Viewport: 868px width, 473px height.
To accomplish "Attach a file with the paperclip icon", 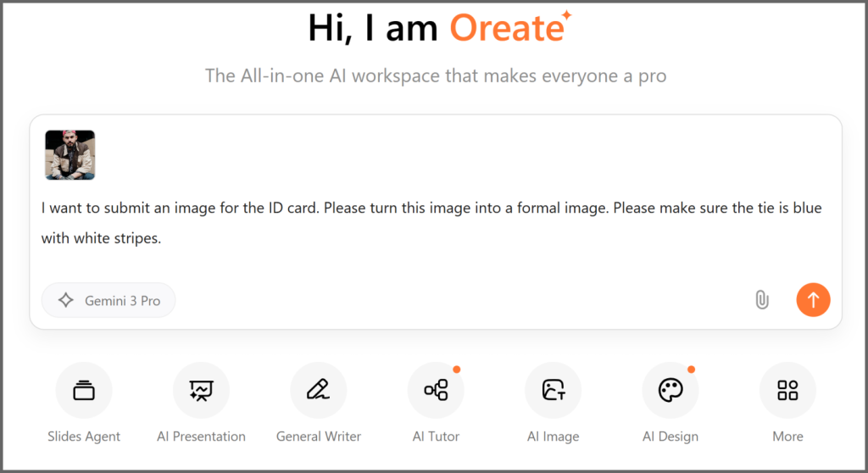I will point(762,299).
